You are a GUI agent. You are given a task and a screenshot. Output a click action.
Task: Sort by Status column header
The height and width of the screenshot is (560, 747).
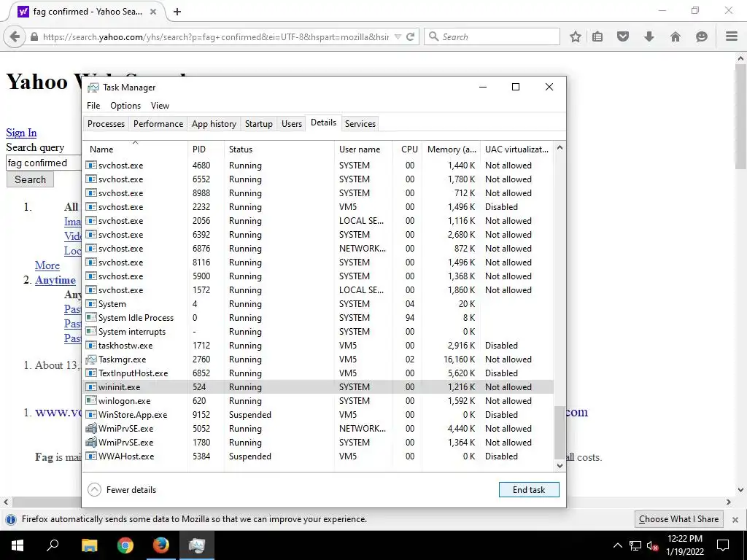point(279,149)
